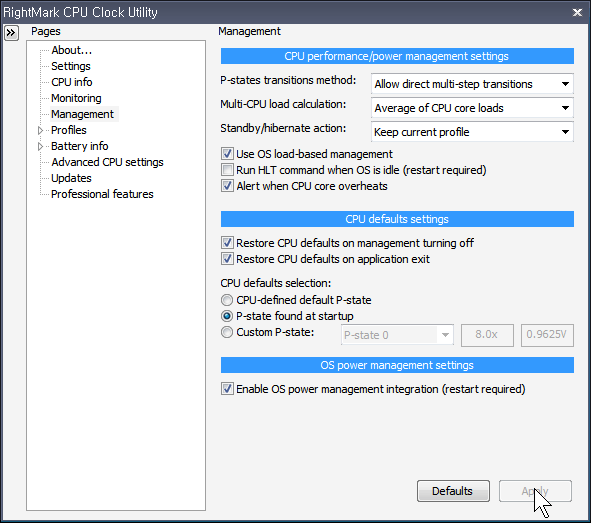Toggle Enable OS power management integration
Screen dimensions: 591x523
[227, 389]
